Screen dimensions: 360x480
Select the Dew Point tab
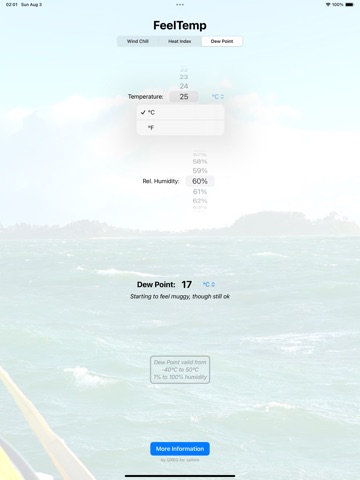click(222, 41)
